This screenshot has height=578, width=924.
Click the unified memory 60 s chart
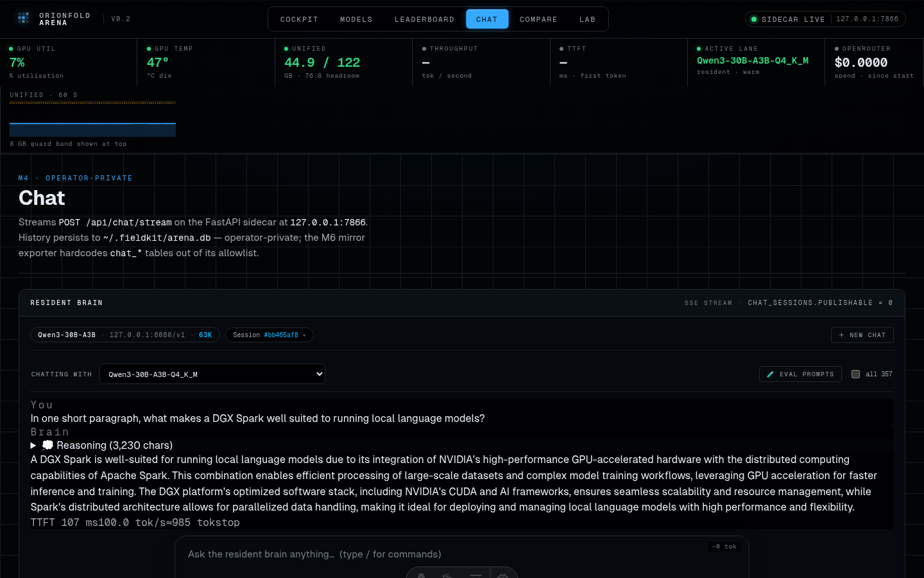coord(92,119)
